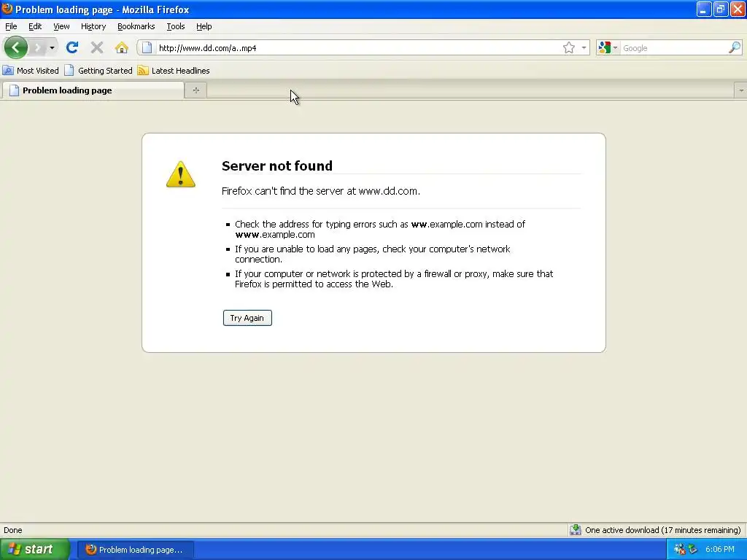Screen dimensions: 747x560
Task: Select the Problem loading page tab
Action: [93, 90]
